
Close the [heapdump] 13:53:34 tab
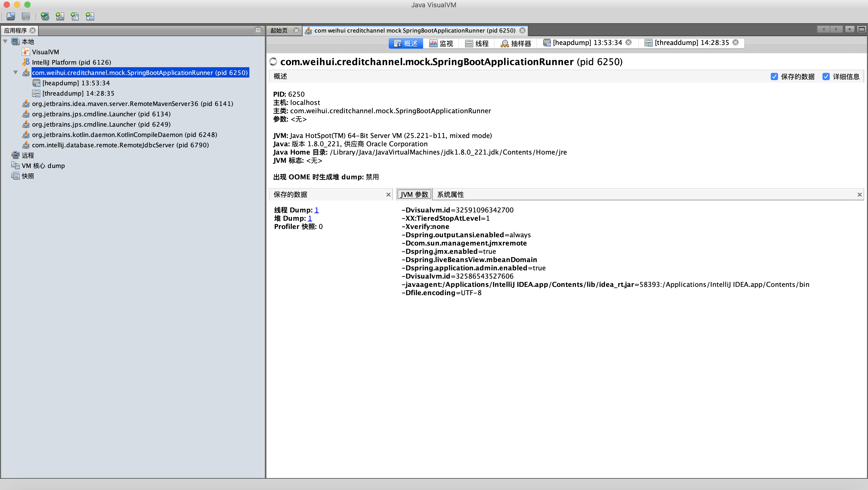tap(628, 42)
